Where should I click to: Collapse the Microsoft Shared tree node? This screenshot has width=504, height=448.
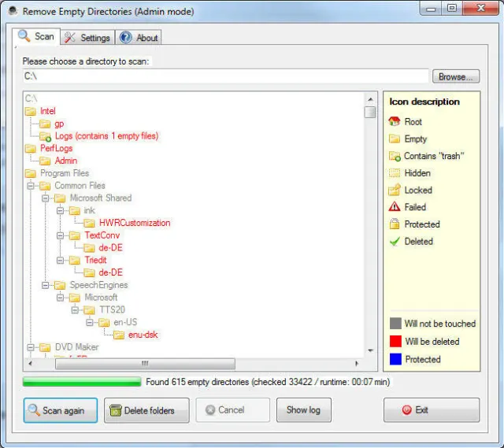click(46, 198)
